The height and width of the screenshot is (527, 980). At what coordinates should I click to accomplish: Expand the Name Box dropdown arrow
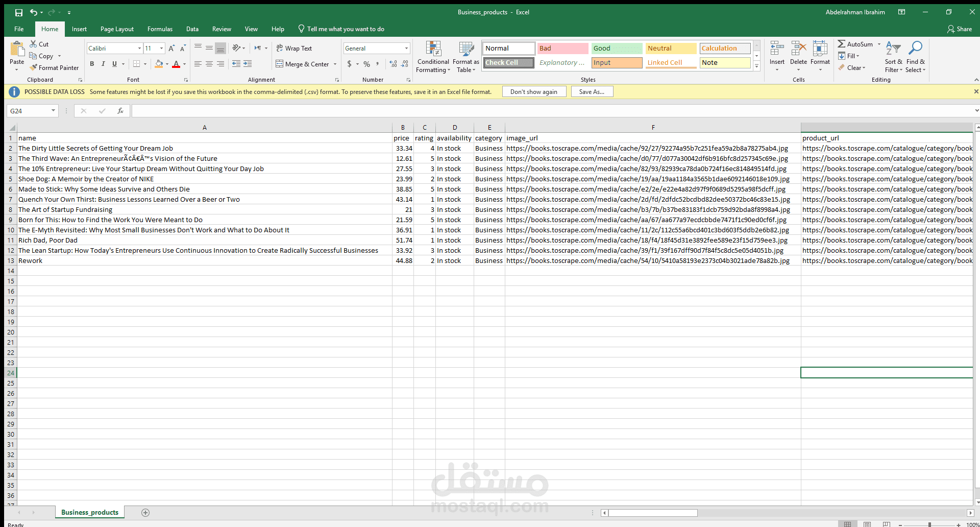coord(53,111)
